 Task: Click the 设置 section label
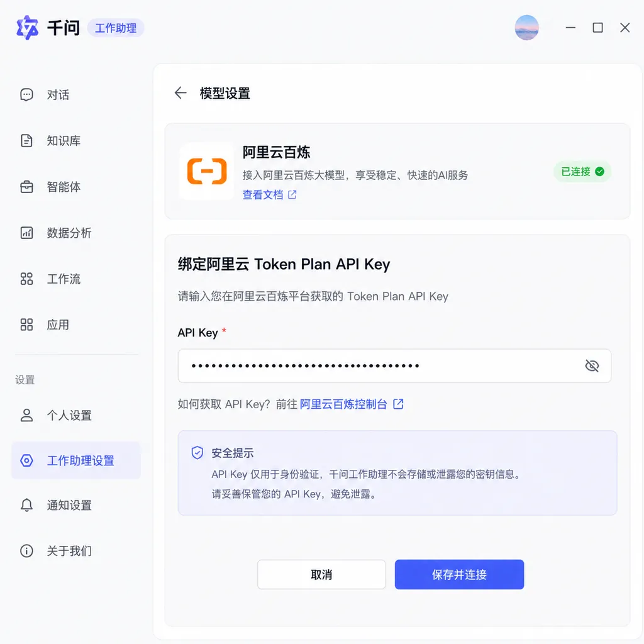pyautogui.click(x=25, y=379)
